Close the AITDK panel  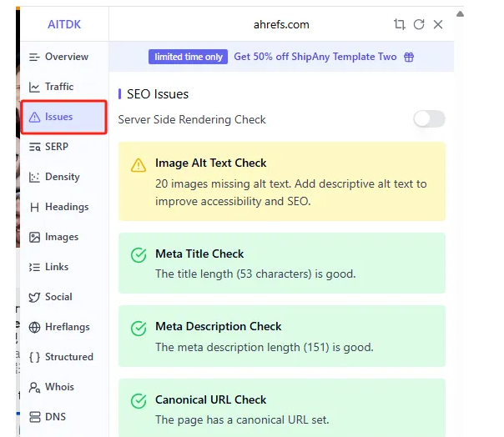point(438,25)
